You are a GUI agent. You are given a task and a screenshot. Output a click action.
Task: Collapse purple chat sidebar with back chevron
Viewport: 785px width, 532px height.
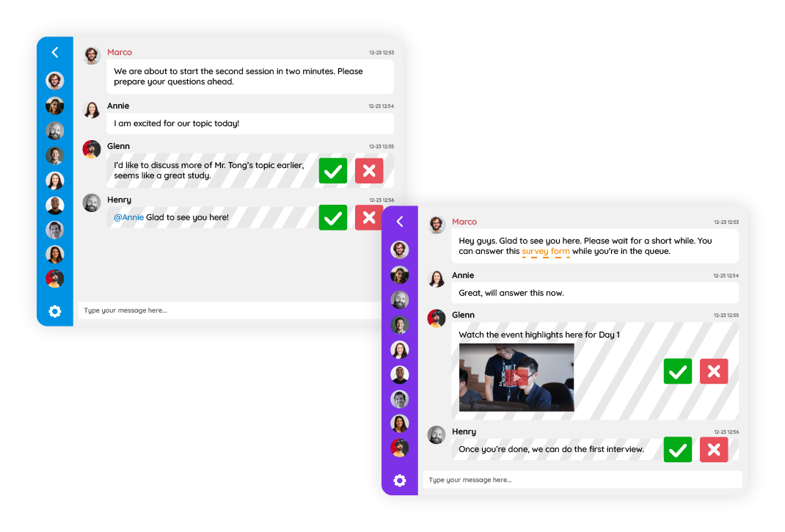click(400, 222)
